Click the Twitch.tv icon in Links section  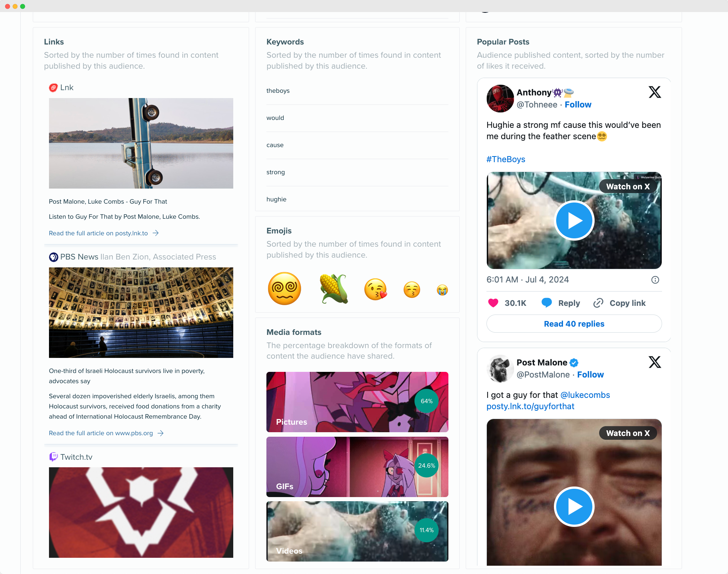coord(54,457)
